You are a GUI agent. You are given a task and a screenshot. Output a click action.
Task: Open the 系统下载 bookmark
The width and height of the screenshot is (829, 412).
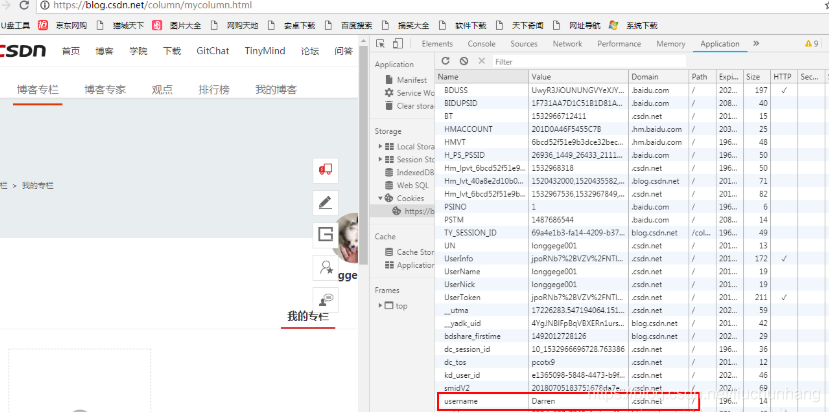click(633, 25)
